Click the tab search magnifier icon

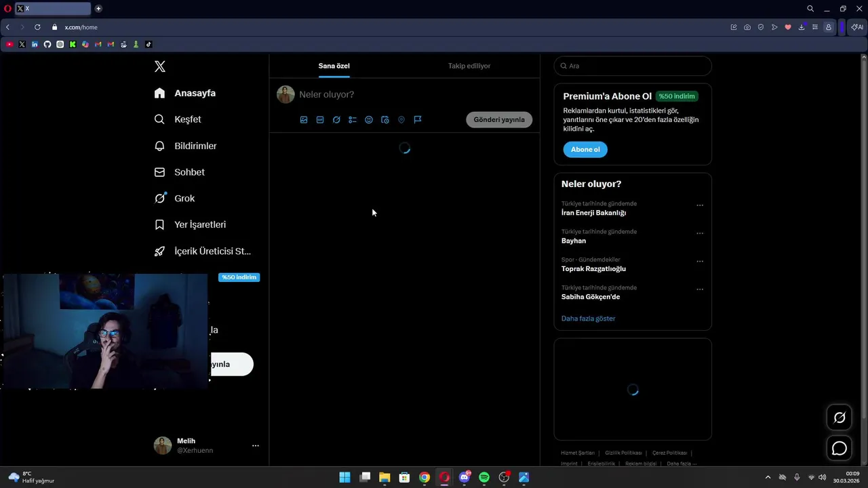click(810, 9)
